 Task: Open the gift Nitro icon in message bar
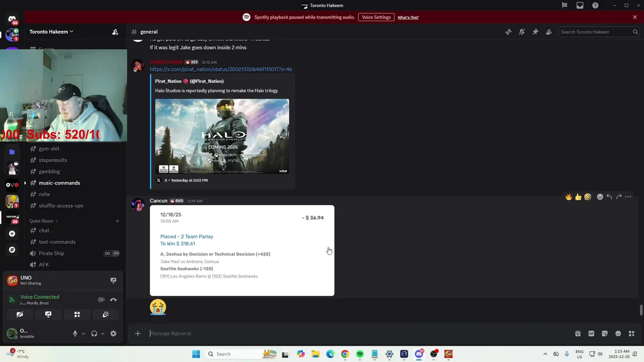(578, 333)
